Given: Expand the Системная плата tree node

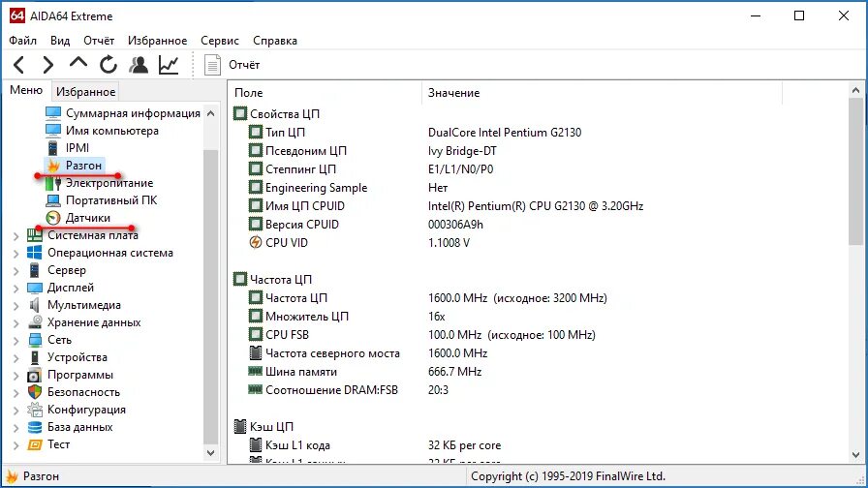Looking at the screenshot, I should click(15, 236).
